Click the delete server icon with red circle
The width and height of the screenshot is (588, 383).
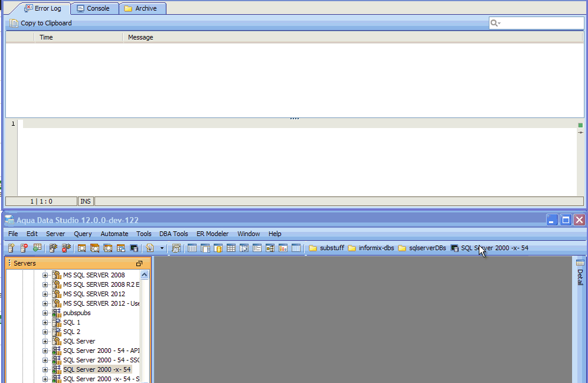pos(24,248)
